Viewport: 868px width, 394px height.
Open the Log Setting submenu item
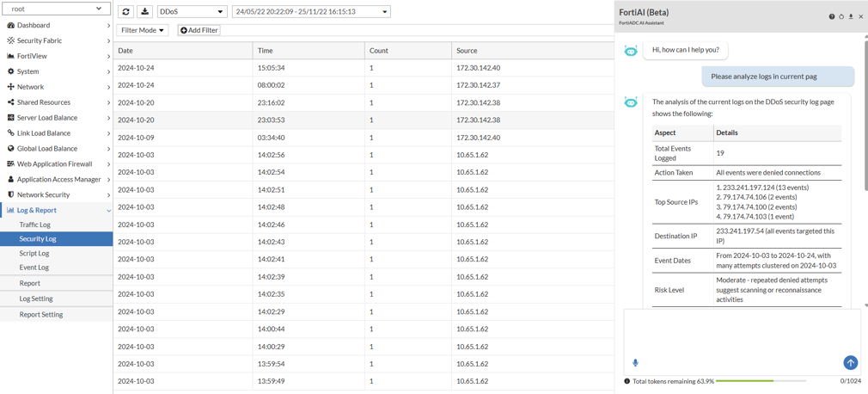coord(57,299)
